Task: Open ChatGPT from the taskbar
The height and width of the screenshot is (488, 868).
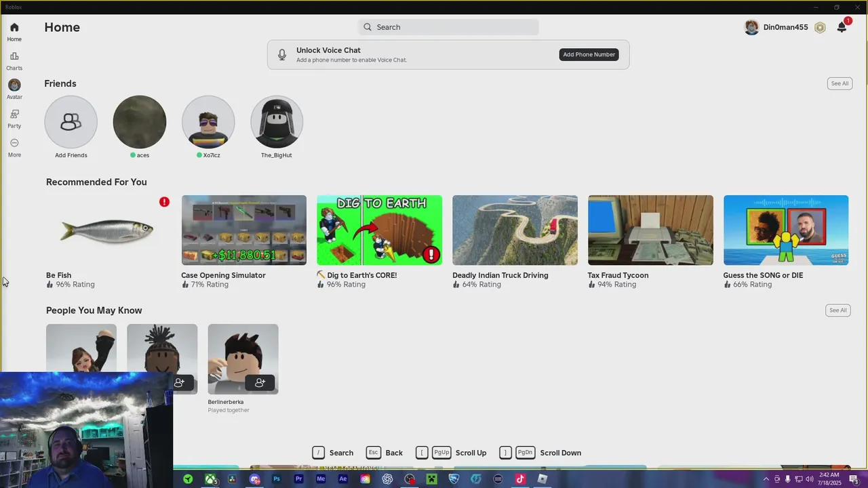Action: pos(387,479)
